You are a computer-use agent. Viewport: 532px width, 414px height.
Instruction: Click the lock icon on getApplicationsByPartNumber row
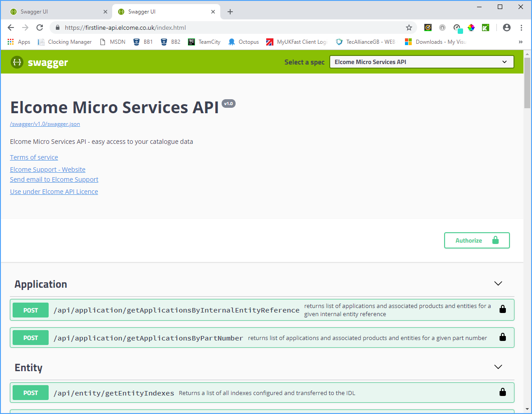(x=502, y=337)
